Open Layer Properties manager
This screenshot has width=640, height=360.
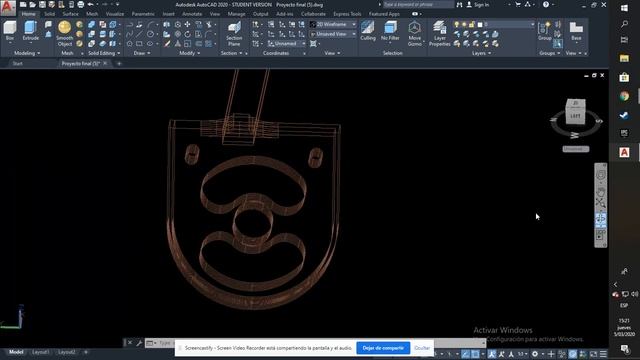click(x=440, y=34)
